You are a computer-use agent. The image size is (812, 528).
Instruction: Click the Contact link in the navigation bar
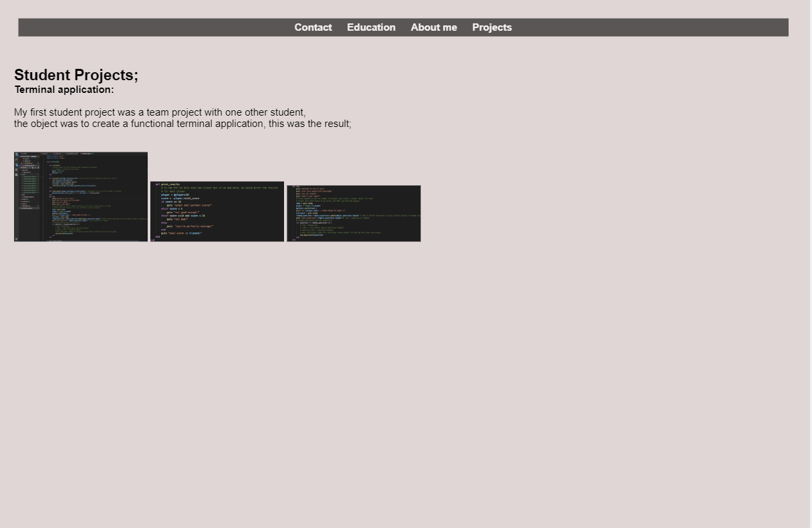click(x=313, y=27)
